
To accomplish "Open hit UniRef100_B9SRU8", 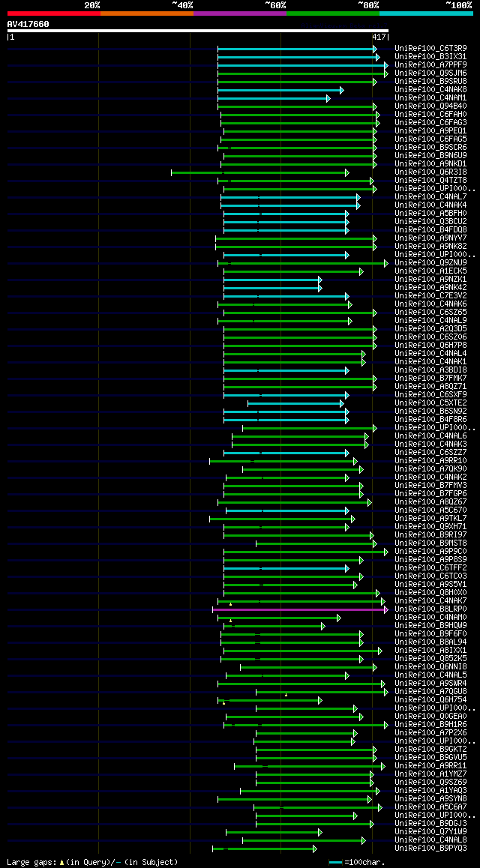I will (x=430, y=82).
